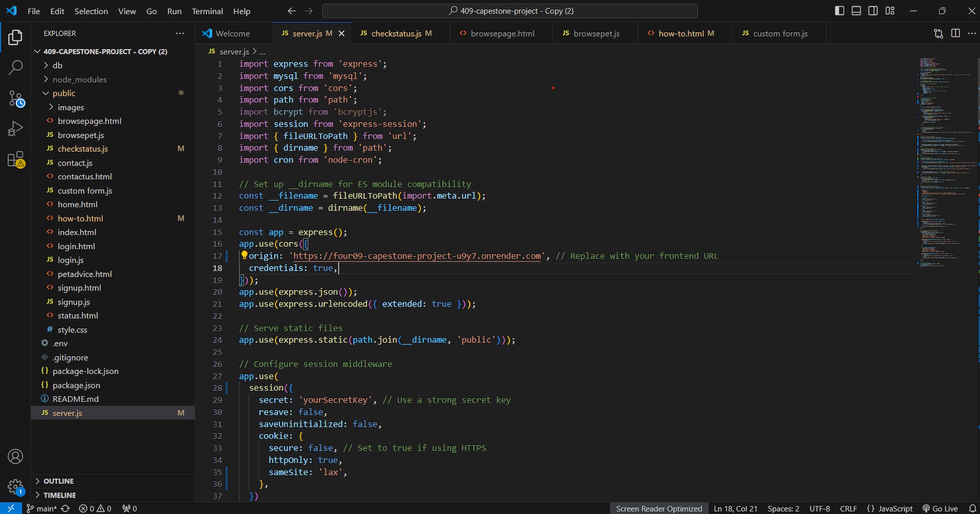Toggle the secondary side bar
The image size is (980, 514).
pyautogui.click(x=873, y=11)
